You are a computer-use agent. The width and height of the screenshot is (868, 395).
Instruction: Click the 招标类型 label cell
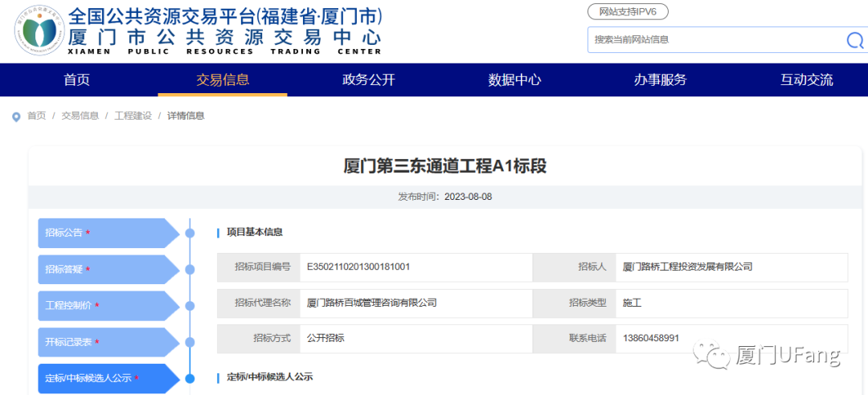pos(575,303)
